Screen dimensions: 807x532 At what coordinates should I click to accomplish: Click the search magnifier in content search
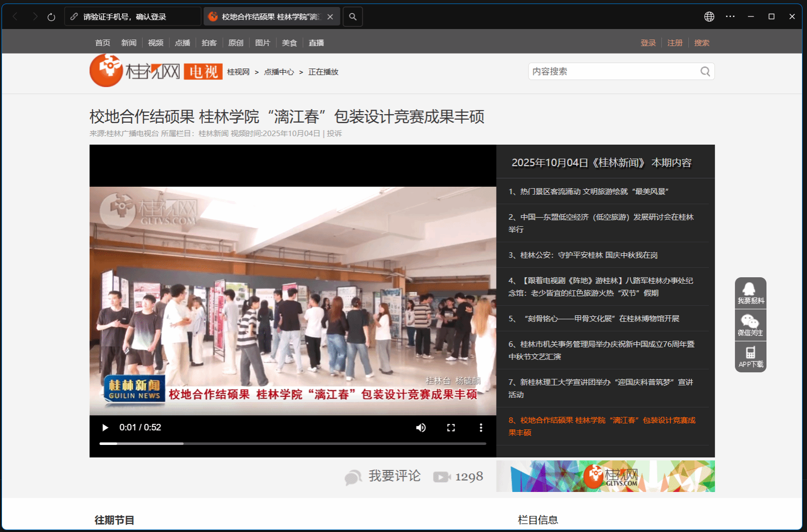(705, 72)
